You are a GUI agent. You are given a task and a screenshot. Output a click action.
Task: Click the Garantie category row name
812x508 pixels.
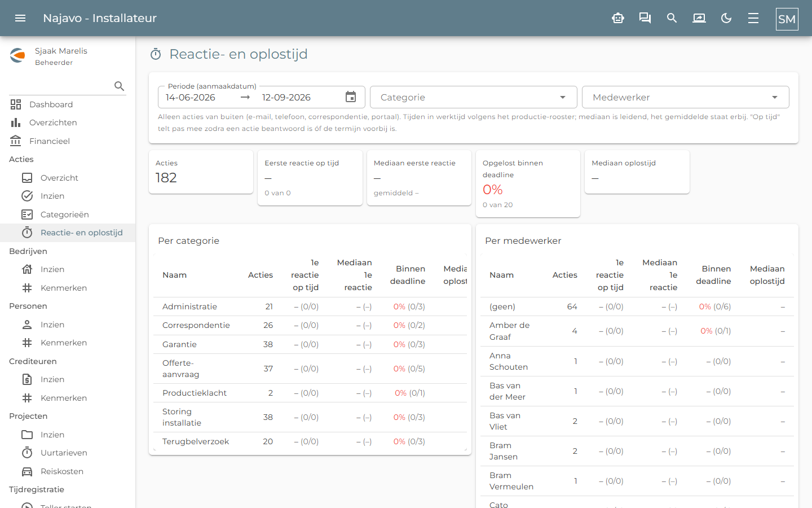(179, 344)
